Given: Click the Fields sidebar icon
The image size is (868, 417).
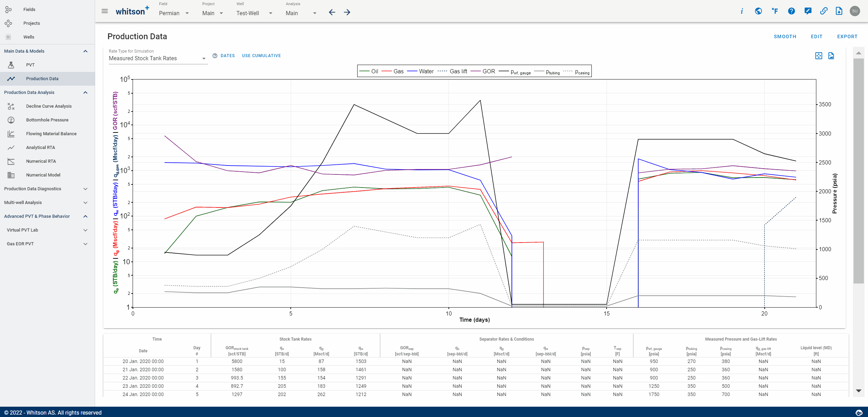Looking at the screenshot, I should tap(8, 9).
